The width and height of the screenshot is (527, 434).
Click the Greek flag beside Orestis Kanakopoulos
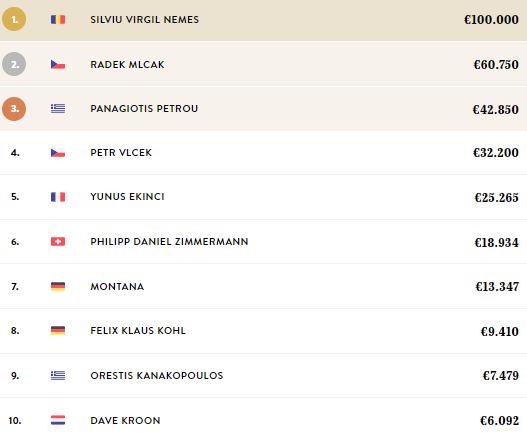click(58, 375)
